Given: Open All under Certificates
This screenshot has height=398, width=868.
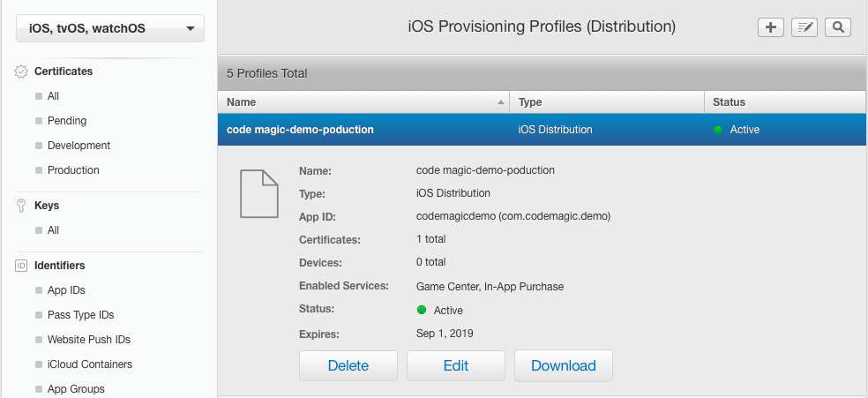Looking at the screenshot, I should coord(53,96).
